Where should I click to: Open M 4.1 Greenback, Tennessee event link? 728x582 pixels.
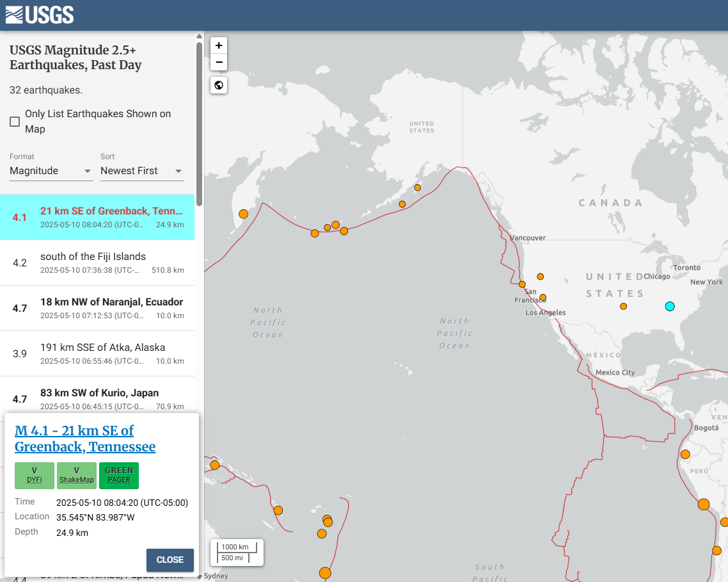pos(85,439)
